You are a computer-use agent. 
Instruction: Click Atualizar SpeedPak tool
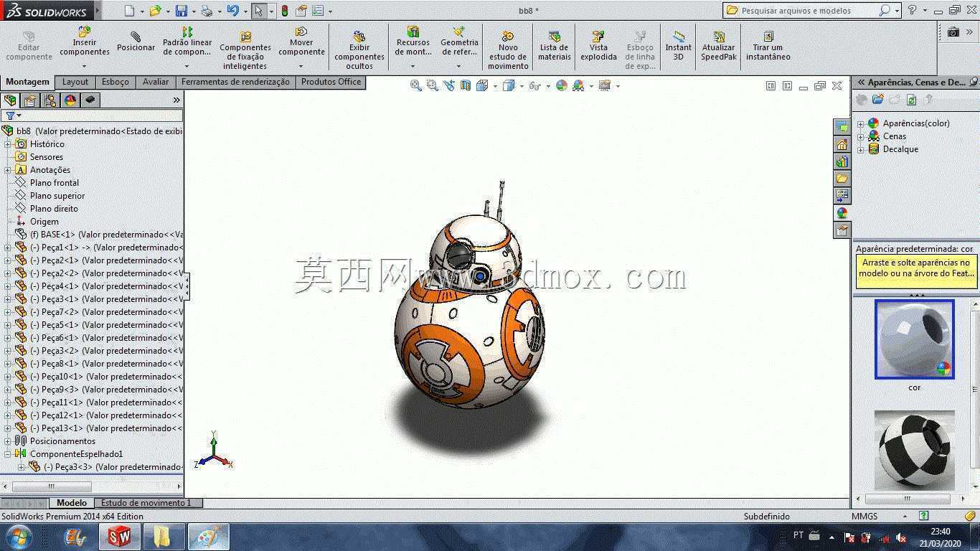click(719, 46)
